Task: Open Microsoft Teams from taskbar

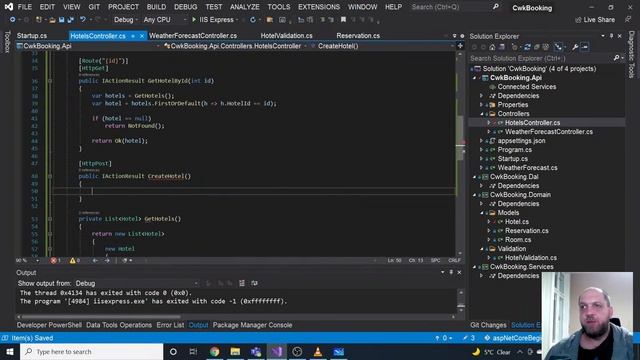Action: 256,351
